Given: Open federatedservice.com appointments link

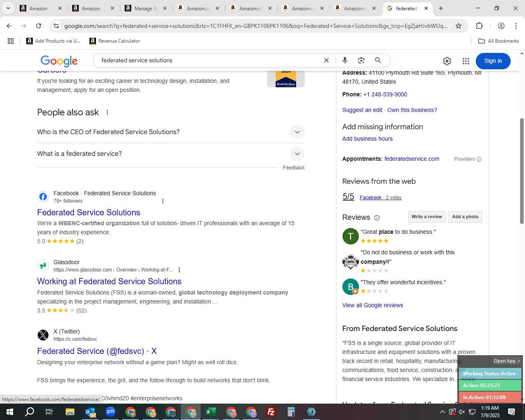Looking at the screenshot, I should tap(412, 159).
